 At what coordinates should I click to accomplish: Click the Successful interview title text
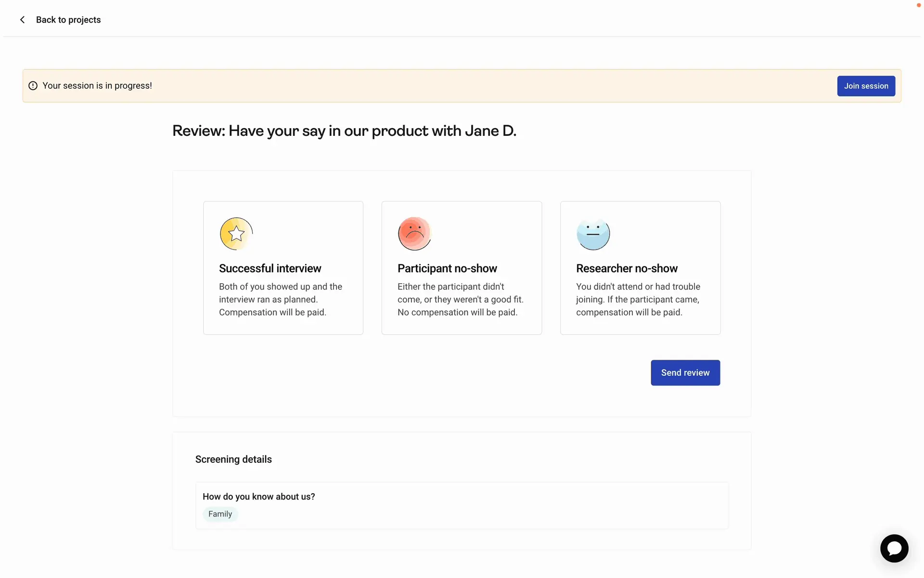click(x=270, y=268)
